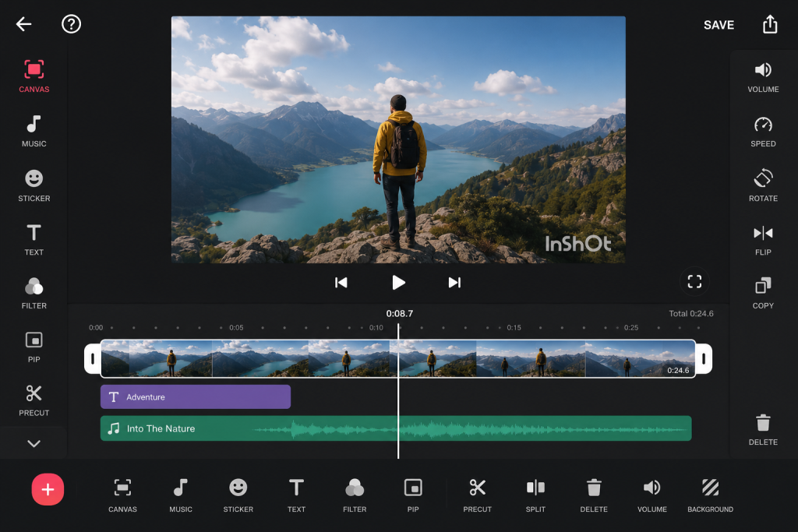Viewport: 798px width, 532px height.
Task: Open Music in the left sidebar
Action: (34, 131)
